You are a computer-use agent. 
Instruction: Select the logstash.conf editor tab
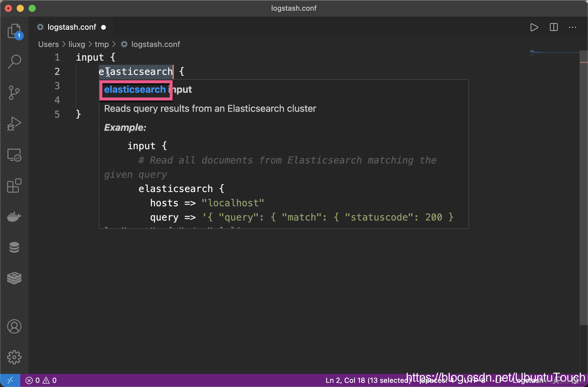(x=71, y=27)
